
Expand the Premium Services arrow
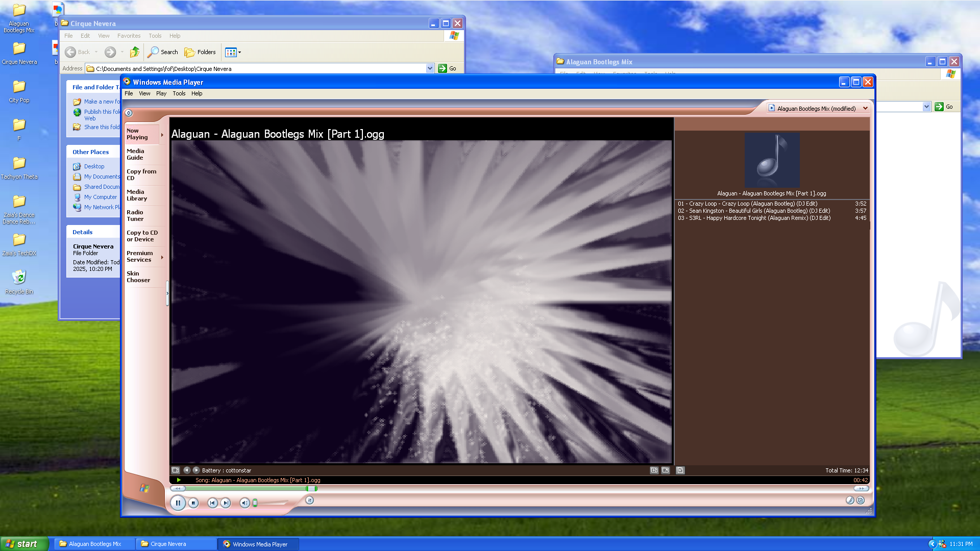(x=162, y=257)
